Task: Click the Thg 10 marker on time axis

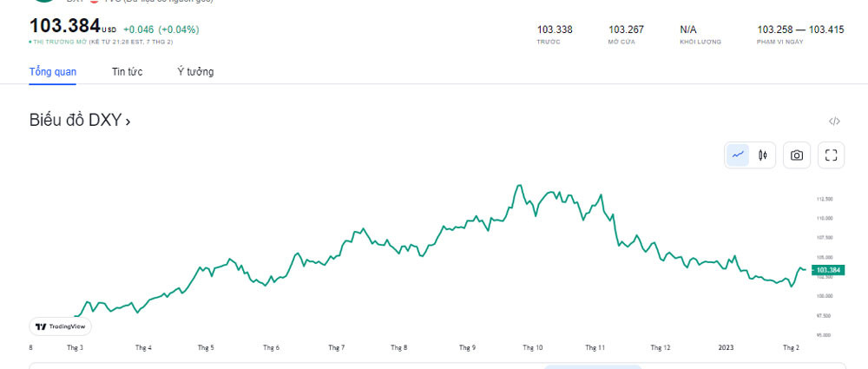Action: pos(533,347)
